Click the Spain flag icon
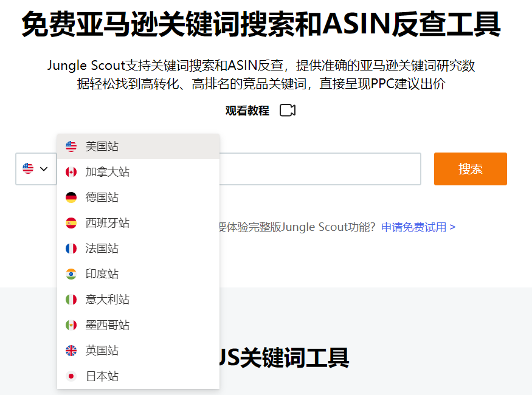 tap(71, 223)
